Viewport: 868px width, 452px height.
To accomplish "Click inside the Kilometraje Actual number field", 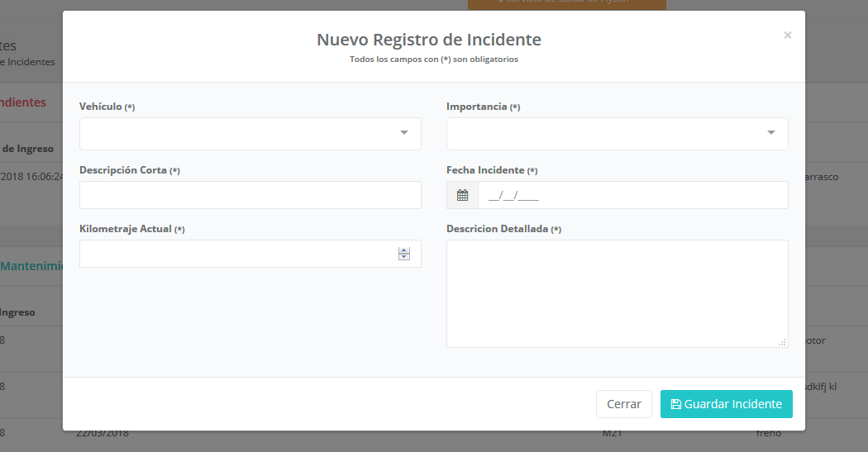I will [x=236, y=254].
